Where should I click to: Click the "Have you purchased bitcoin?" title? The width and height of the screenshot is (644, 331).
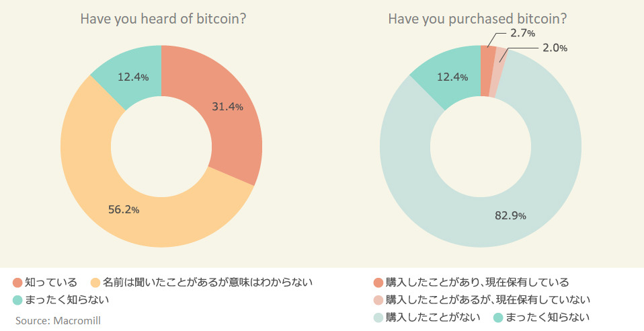tap(477, 18)
